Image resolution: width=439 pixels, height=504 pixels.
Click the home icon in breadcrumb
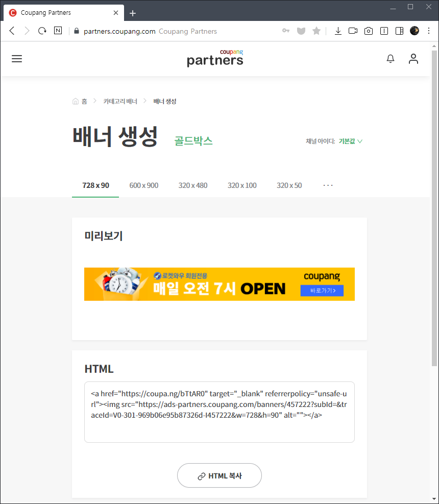coord(76,101)
